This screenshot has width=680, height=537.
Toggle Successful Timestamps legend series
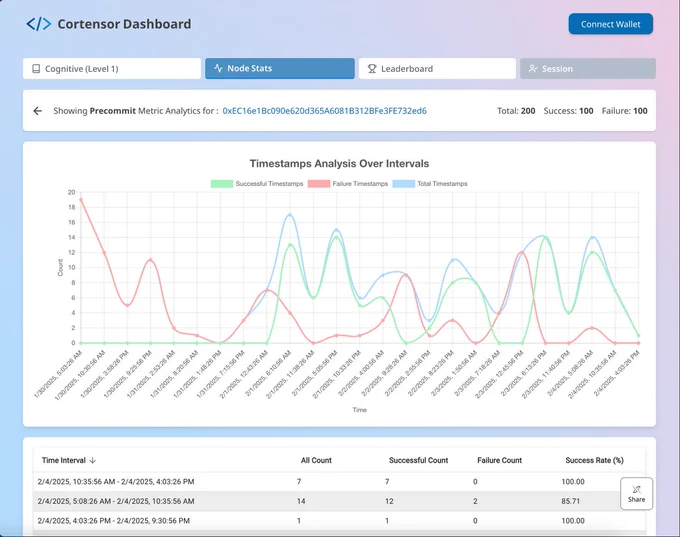(257, 184)
